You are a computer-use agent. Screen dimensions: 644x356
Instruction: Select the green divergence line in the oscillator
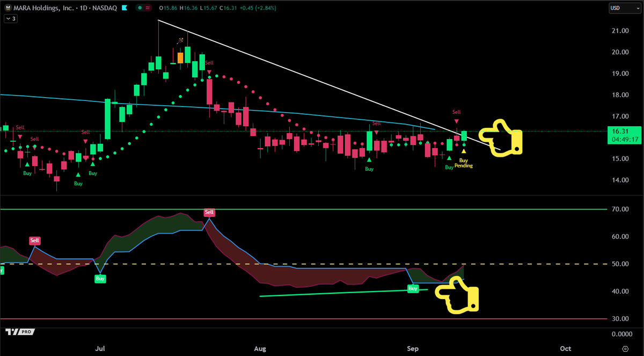[x=343, y=293]
